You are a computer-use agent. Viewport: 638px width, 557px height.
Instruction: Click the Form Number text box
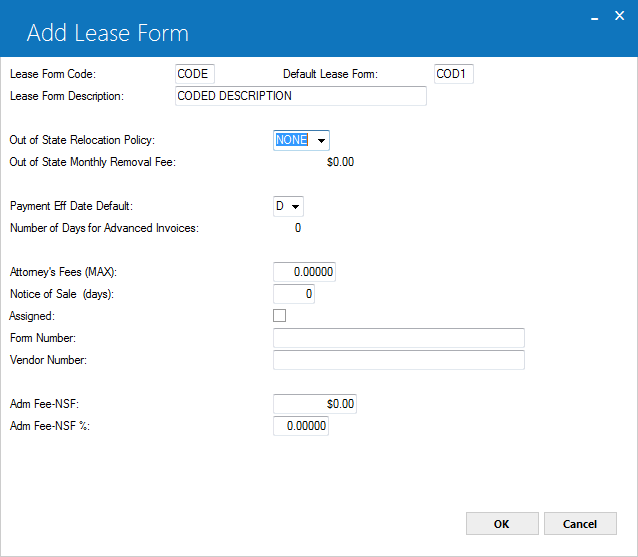click(399, 338)
